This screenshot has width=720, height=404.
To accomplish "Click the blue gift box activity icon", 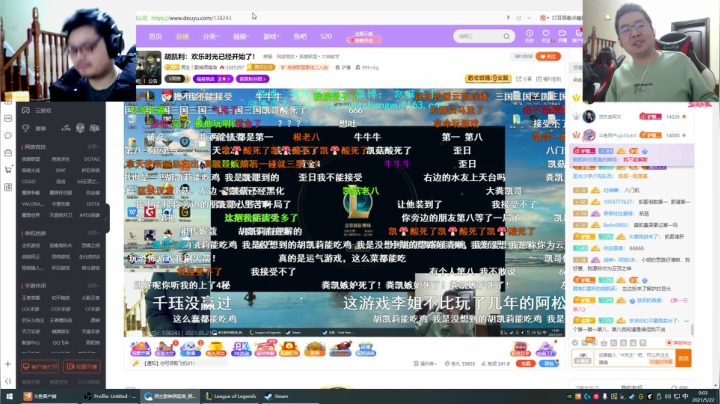I will pos(366,349).
